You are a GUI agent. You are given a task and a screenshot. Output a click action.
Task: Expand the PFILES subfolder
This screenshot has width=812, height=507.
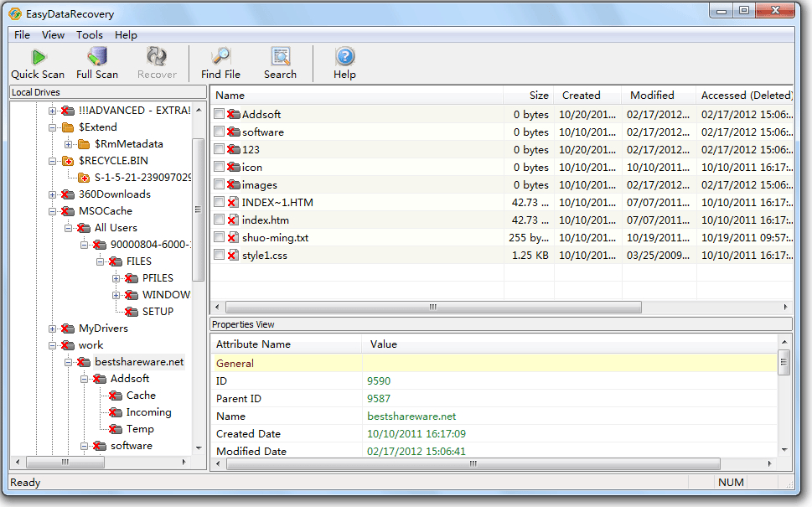tap(116, 278)
